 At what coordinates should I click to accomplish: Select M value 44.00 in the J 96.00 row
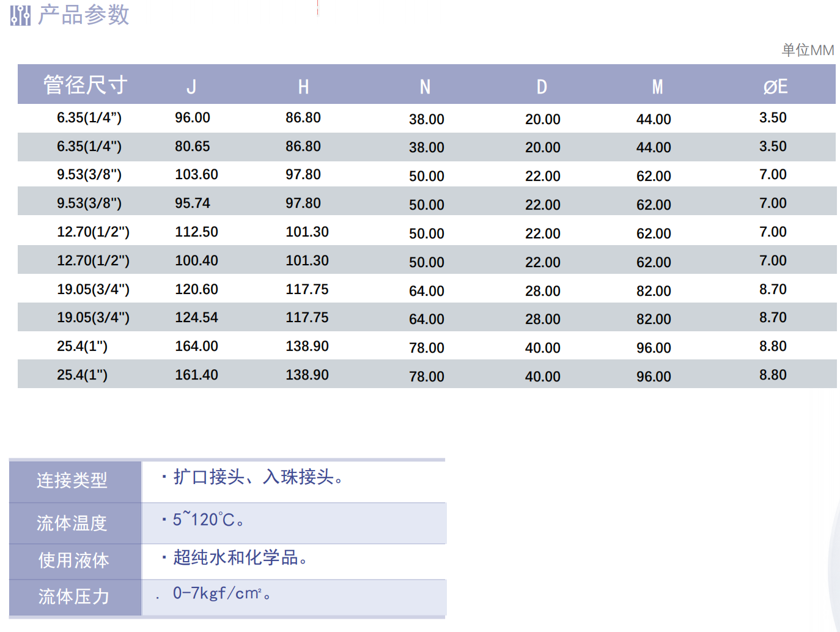tap(654, 119)
